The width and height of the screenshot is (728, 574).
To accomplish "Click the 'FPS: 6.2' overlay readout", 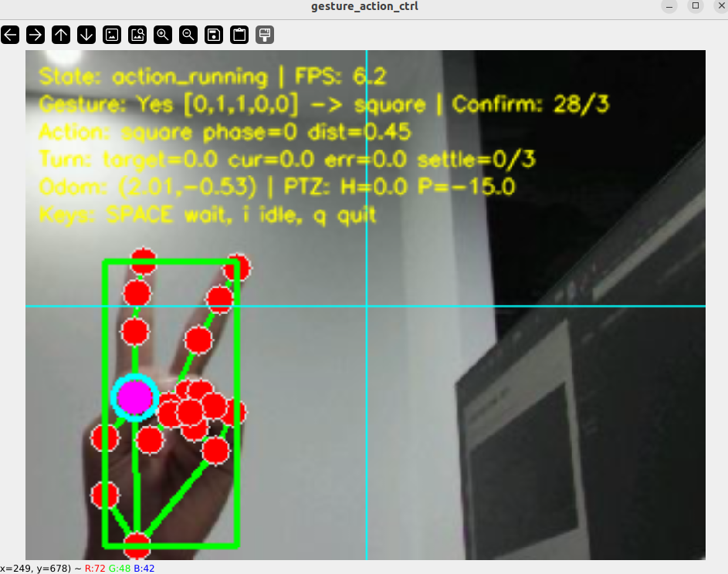I will coord(340,76).
